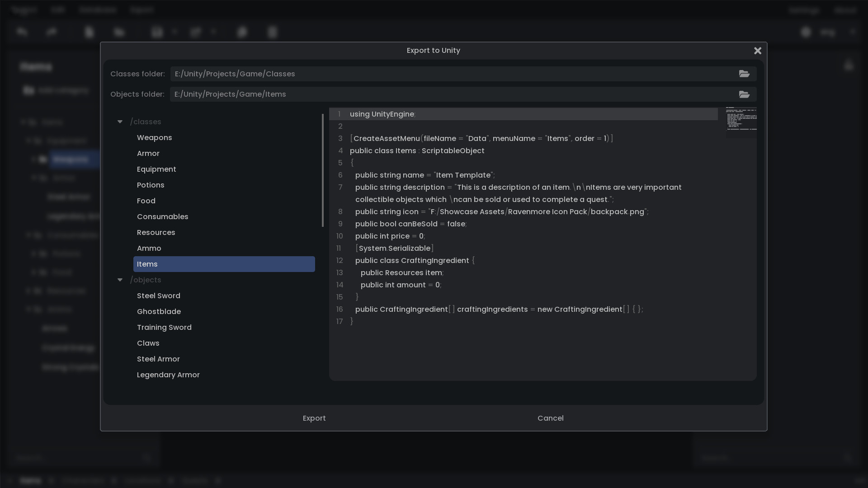Click the Cancel button

550,418
